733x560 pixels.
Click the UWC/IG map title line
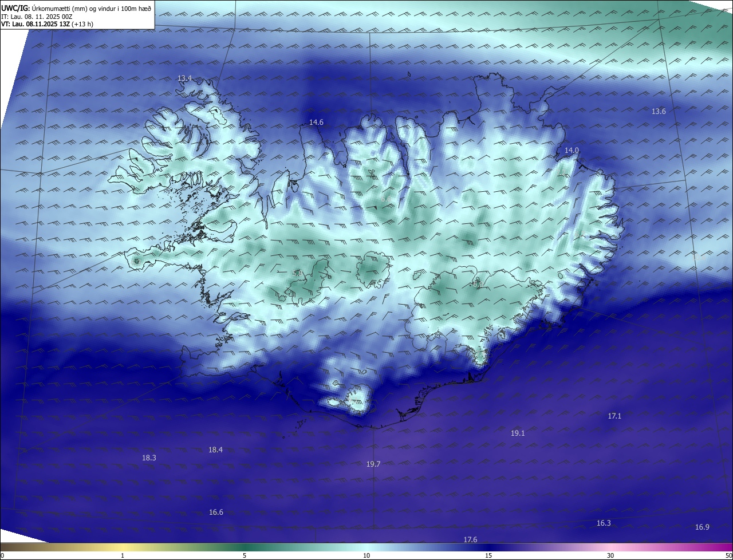[76, 8]
